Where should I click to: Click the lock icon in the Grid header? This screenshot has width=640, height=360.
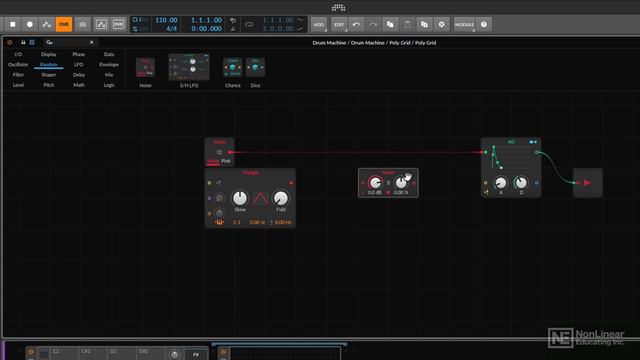[x=23, y=42]
